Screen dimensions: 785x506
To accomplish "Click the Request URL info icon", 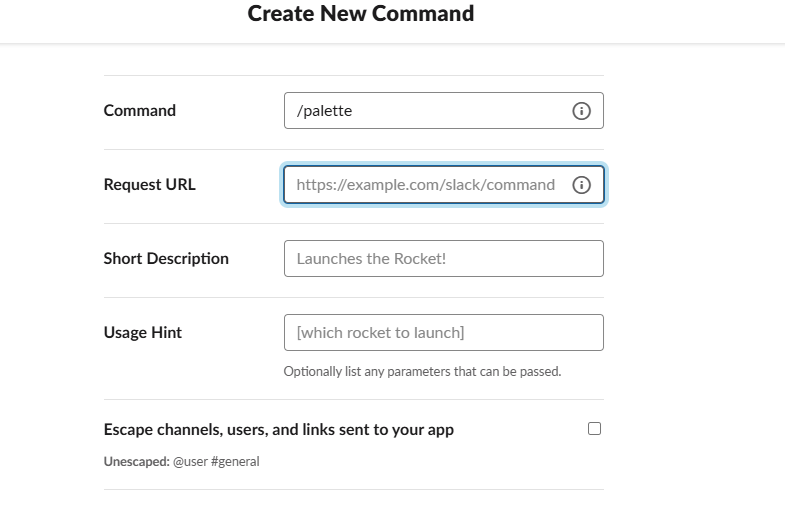I will point(581,185).
